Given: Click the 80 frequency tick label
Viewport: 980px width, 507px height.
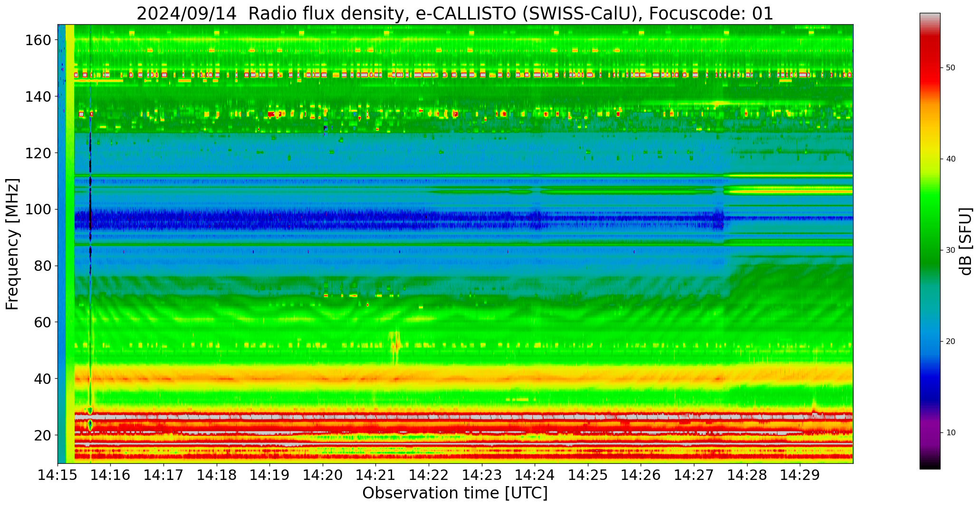Looking at the screenshot, I should [43, 266].
